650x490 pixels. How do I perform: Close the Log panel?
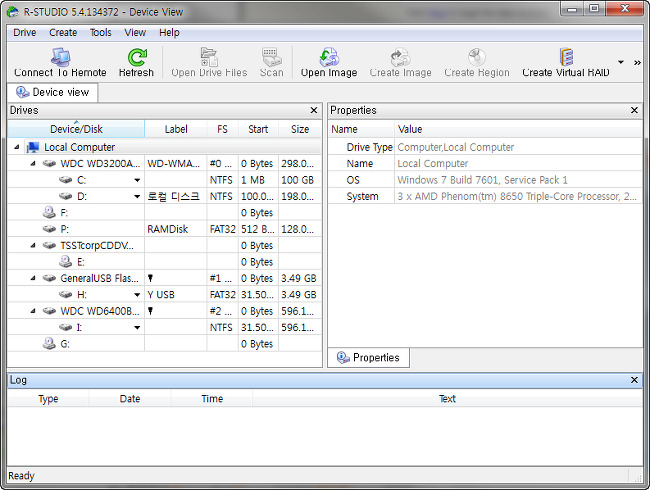[634, 380]
